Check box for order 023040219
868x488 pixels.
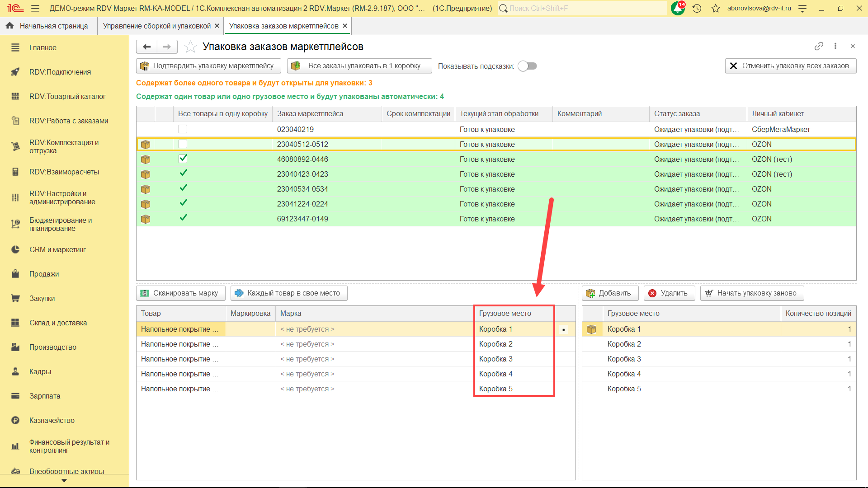click(183, 129)
